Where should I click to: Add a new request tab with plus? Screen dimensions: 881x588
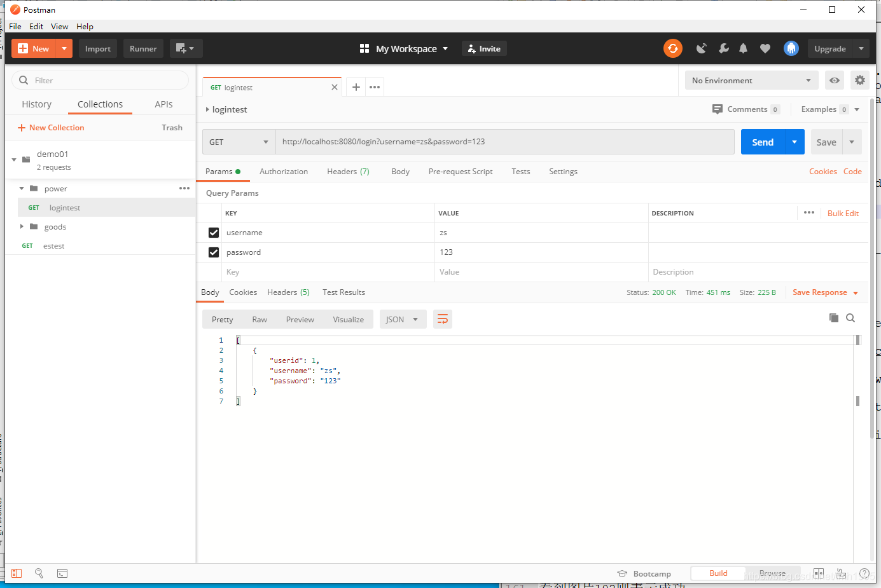tap(356, 87)
